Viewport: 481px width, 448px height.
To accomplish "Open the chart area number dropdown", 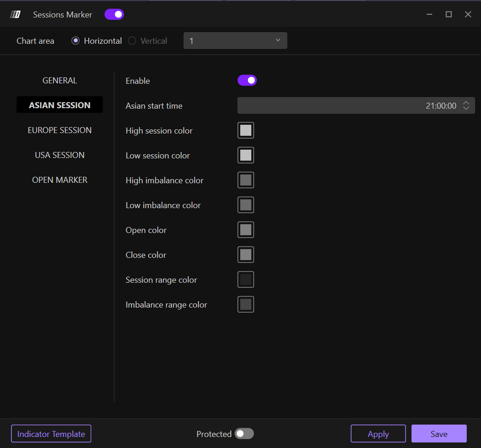I will [235, 41].
